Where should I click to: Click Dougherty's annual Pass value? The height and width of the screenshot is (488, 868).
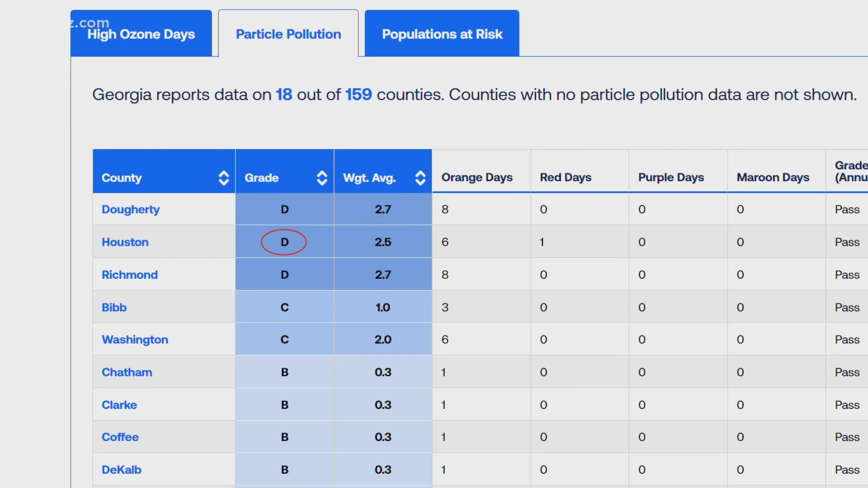847,209
